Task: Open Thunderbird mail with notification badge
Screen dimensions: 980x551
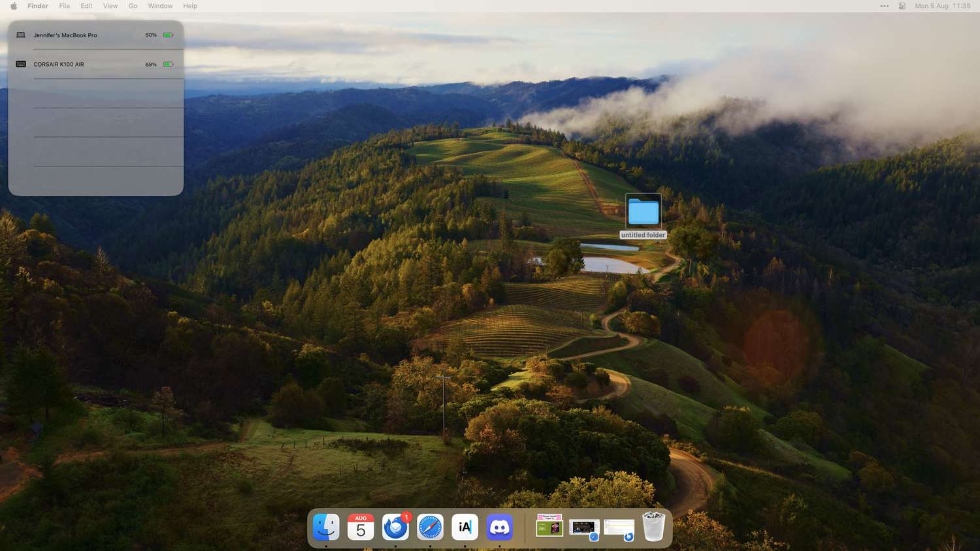Action: point(395,527)
